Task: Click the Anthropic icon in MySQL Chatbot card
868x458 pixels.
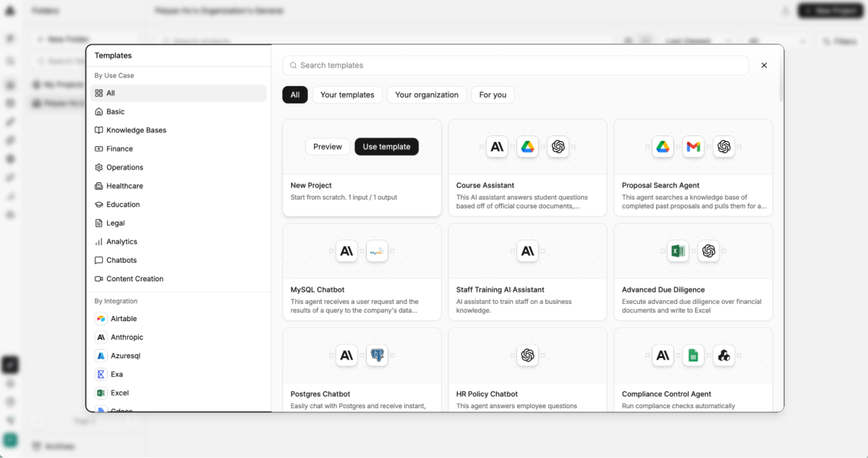Action: click(346, 251)
